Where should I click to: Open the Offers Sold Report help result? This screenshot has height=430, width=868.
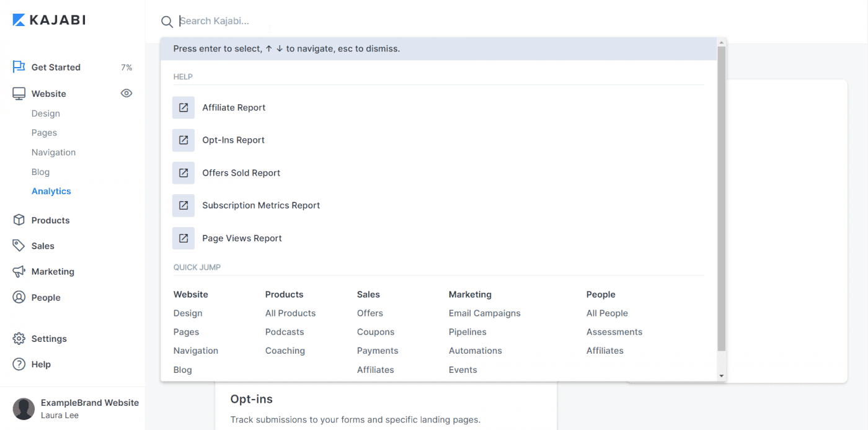241,173
